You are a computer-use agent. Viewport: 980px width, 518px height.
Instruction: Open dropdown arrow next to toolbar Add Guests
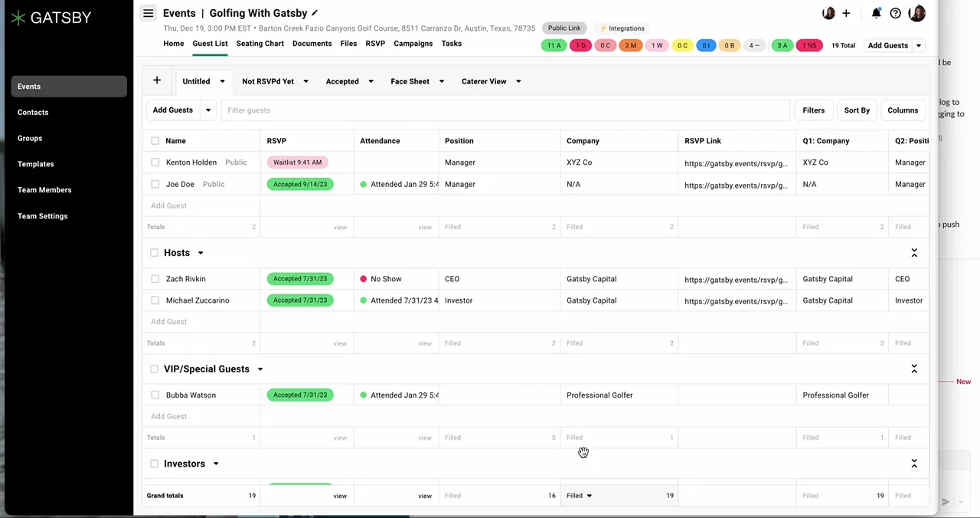click(x=207, y=110)
